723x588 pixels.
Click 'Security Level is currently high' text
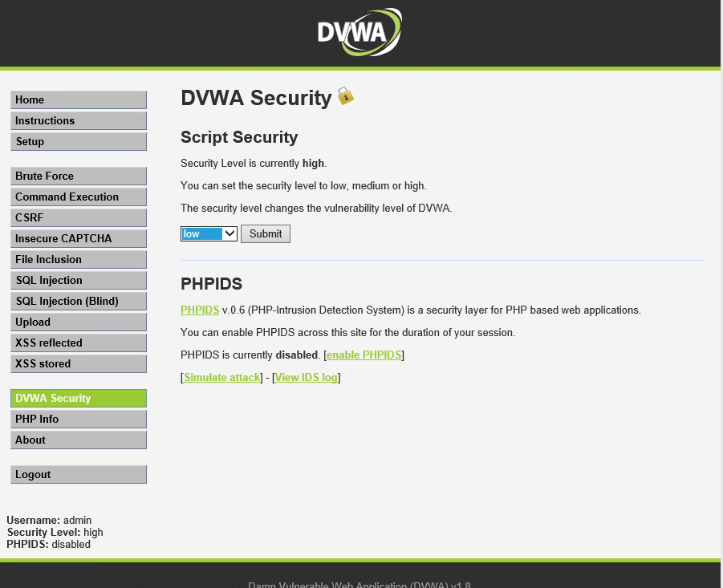tap(254, 164)
